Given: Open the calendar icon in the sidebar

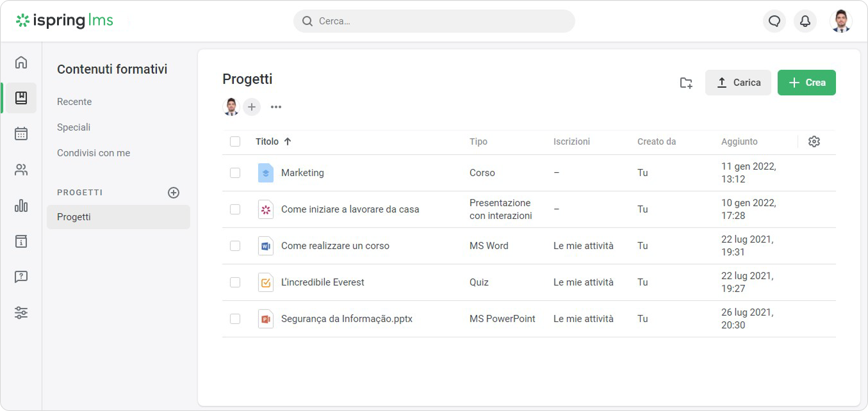Looking at the screenshot, I should tap(21, 134).
